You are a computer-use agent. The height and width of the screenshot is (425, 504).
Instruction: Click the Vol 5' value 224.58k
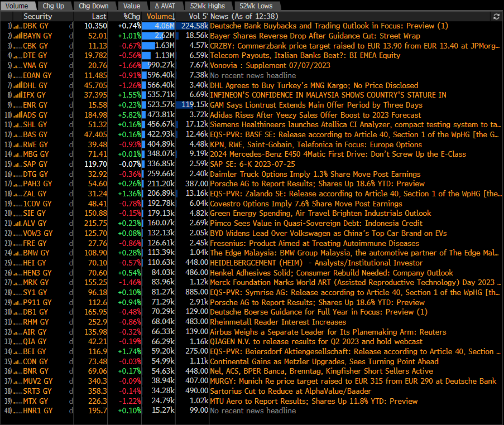tap(195, 26)
